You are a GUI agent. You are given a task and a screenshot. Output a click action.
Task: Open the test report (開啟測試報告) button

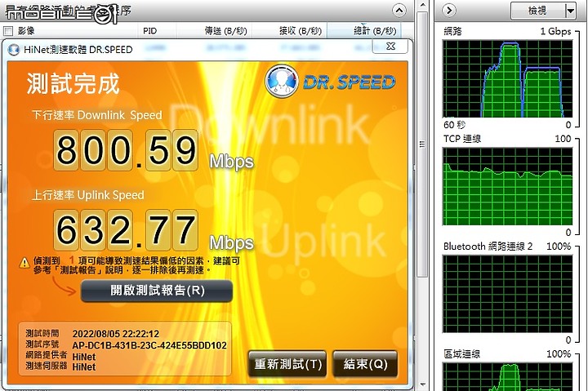pyautogui.click(x=157, y=291)
